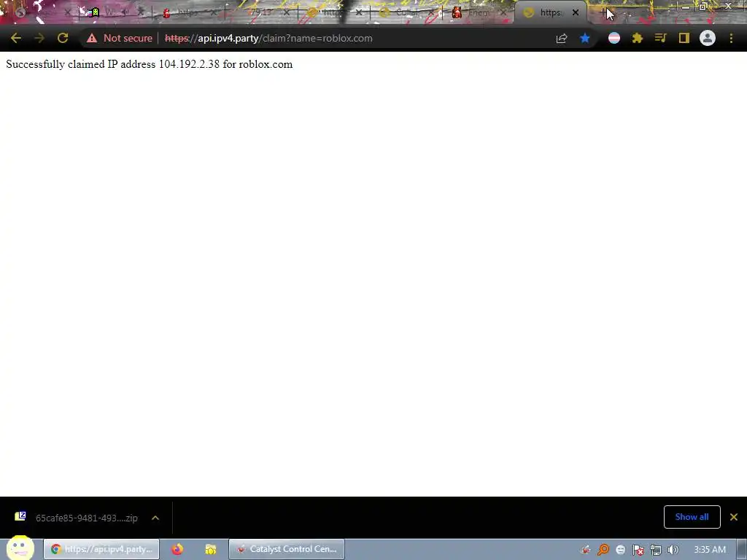Open the Action Center flag icon
The image size is (747, 560).
pos(638,550)
